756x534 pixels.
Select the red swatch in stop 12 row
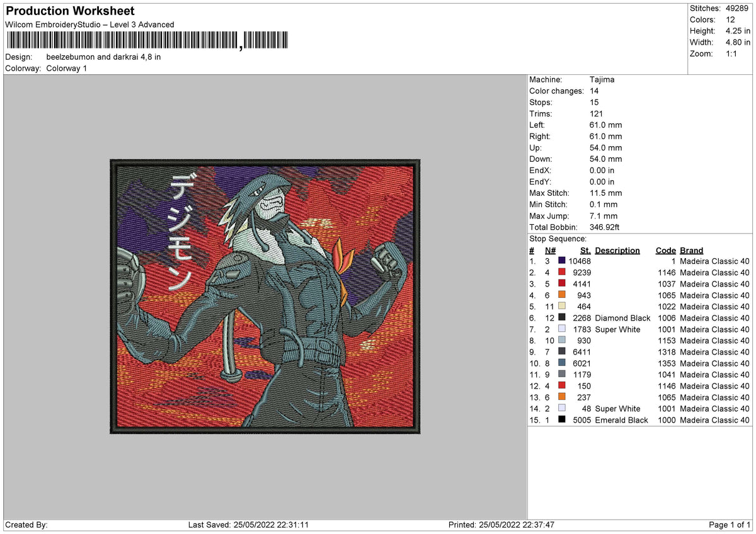(562, 385)
